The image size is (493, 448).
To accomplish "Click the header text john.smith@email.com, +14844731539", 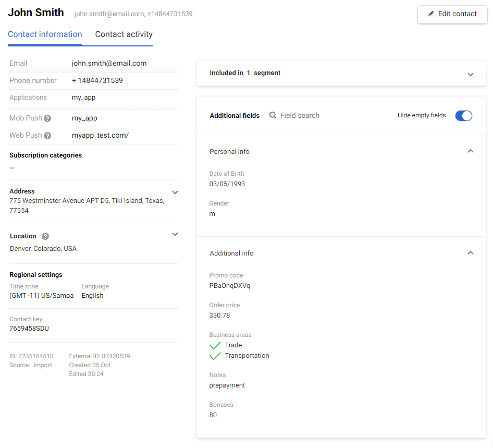I will point(133,14).
